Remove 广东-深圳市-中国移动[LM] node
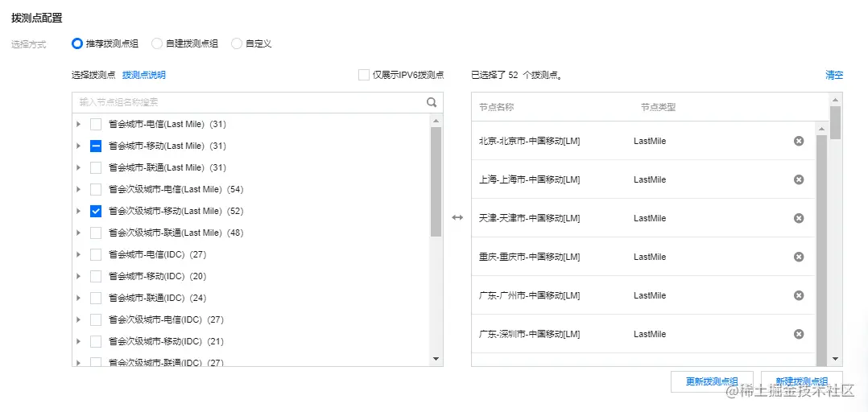868x412 pixels. tap(799, 334)
